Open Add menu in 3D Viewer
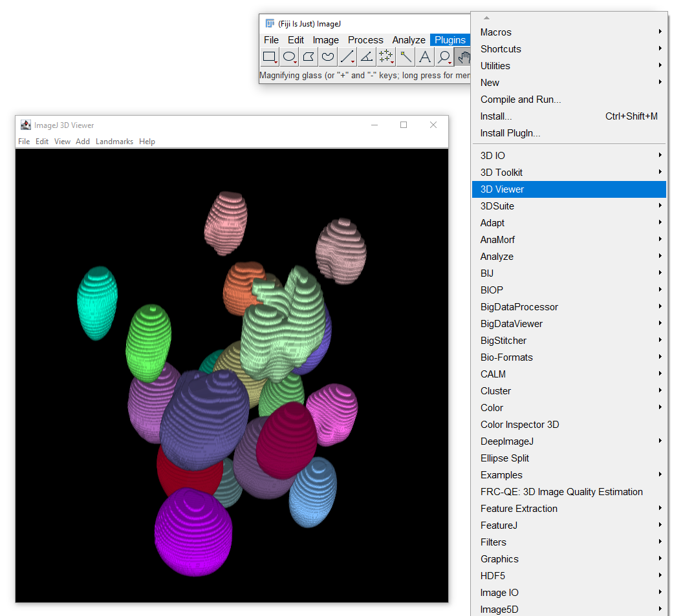The width and height of the screenshot is (683, 616). [x=83, y=142]
